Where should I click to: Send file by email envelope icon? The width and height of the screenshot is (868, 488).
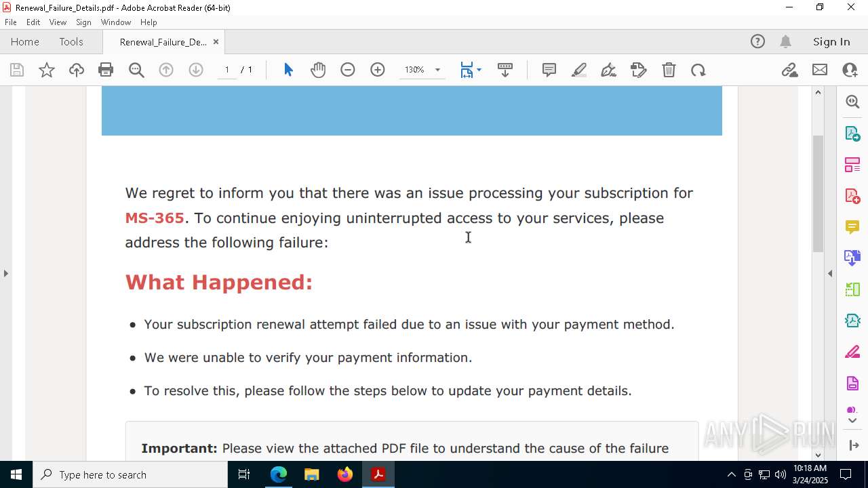[x=820, y=70]
